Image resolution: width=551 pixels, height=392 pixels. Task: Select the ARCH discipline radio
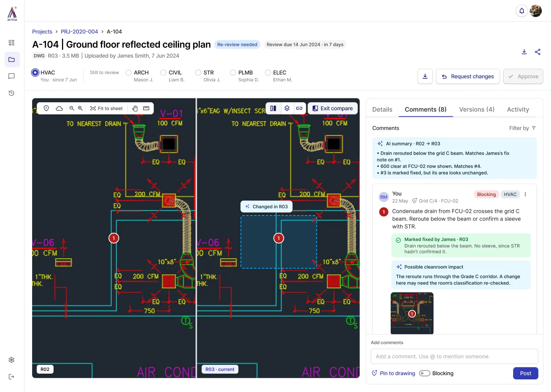[129, 72]
